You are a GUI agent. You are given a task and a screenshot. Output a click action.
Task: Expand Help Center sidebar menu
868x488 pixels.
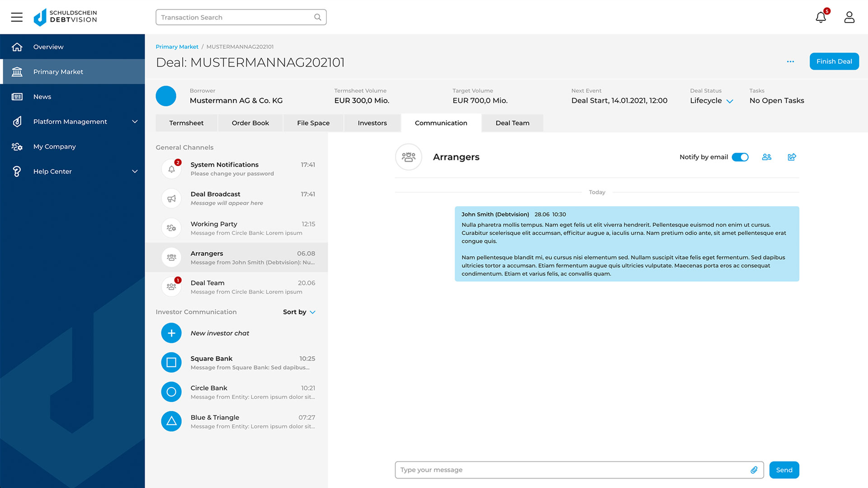[x=134, y=171]
